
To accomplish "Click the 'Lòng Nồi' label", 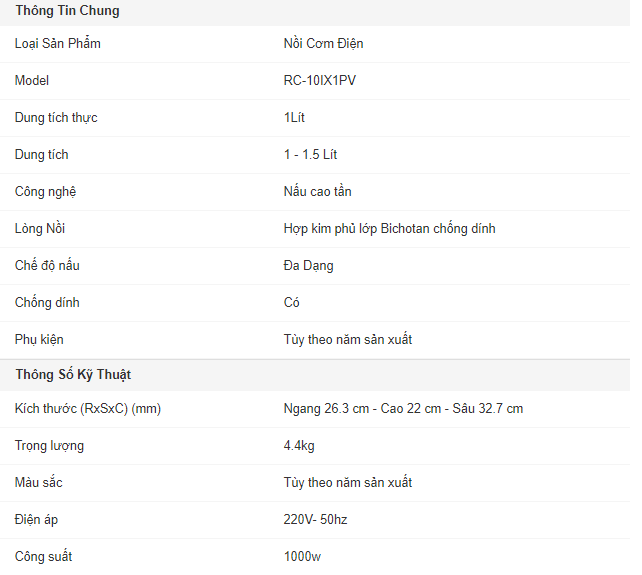I will pos(41,229).
